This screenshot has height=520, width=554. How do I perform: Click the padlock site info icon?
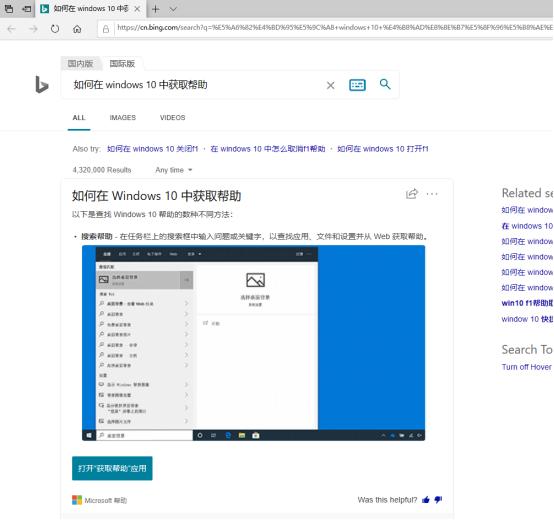pos(106,29)
